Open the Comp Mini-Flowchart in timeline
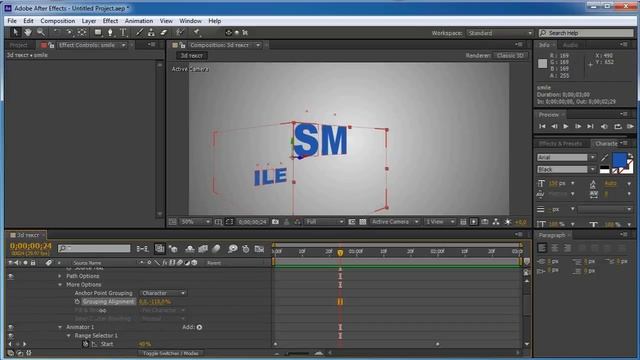Screen dimensions: 640x360 tap(142, 249)
